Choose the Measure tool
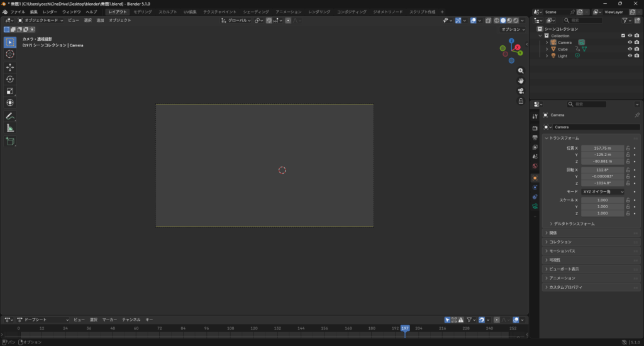Image resolution: width=644 pixels, height=346 pixels. coord(10,128)
